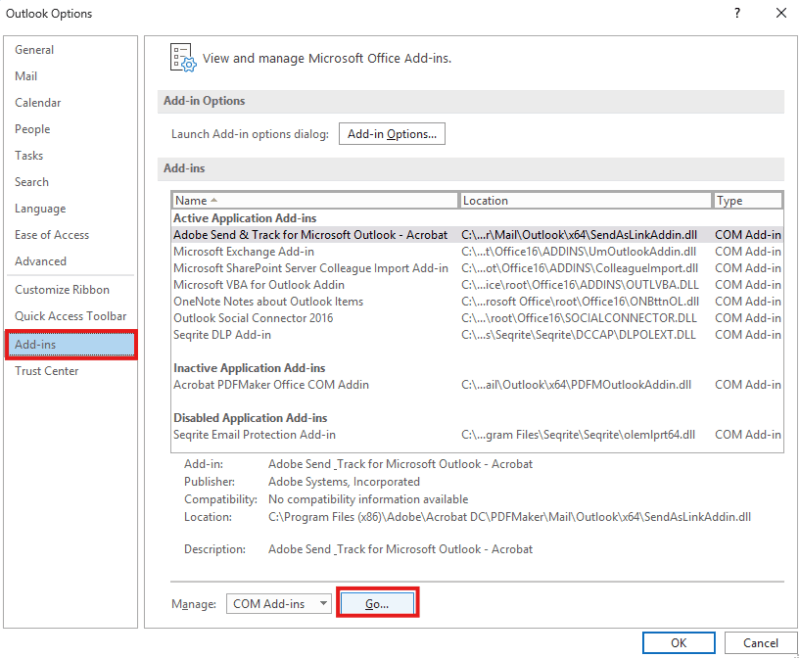This screenshot has width=800, height=658.
Task: Cancel the Outlook Options dialog
Action: coord(759,643)
